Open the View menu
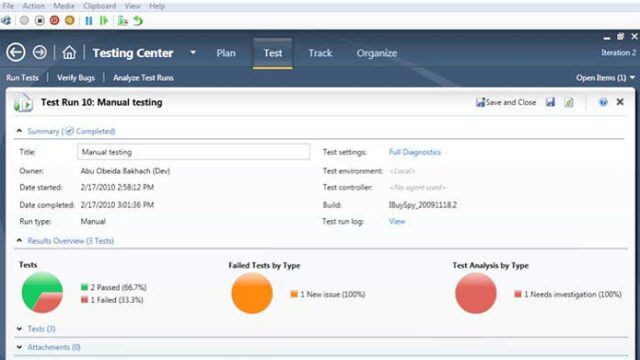Viewport: 640px width, 360px height. (132, 6)
